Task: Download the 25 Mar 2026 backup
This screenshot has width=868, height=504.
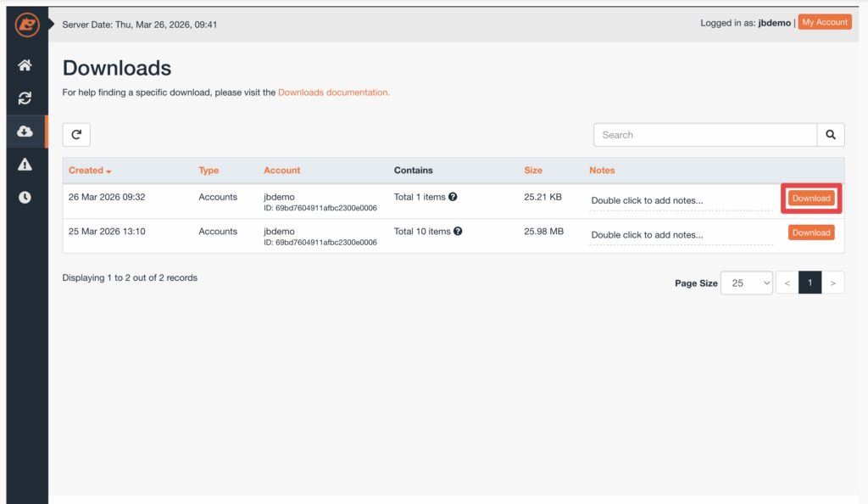Action: coord(811,232)
